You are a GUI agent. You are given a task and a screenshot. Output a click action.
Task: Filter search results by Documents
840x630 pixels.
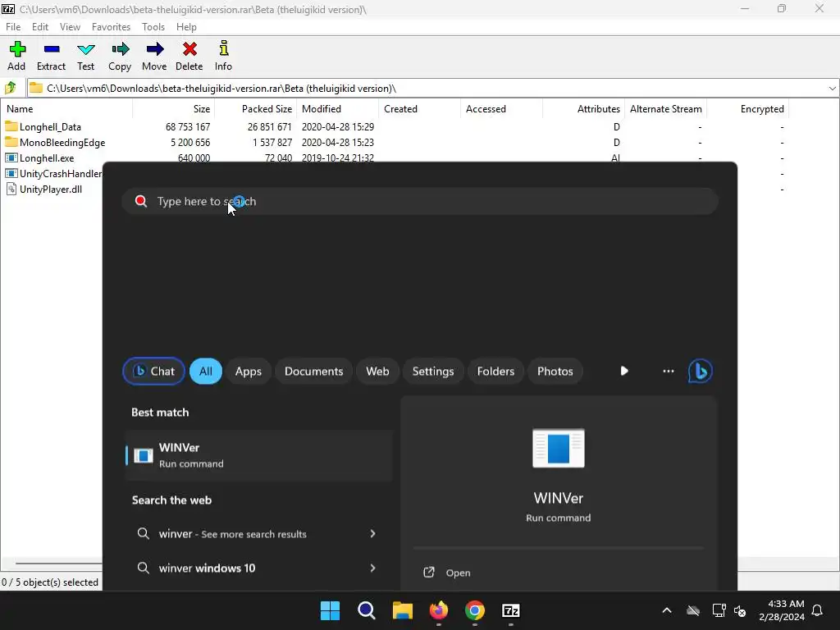coord(314,372)
